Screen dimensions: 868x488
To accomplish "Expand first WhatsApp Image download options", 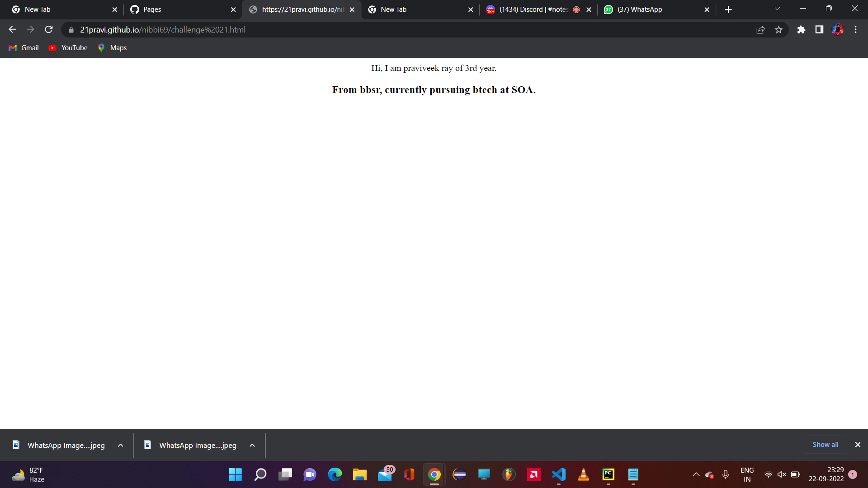I will click(121, 446).
